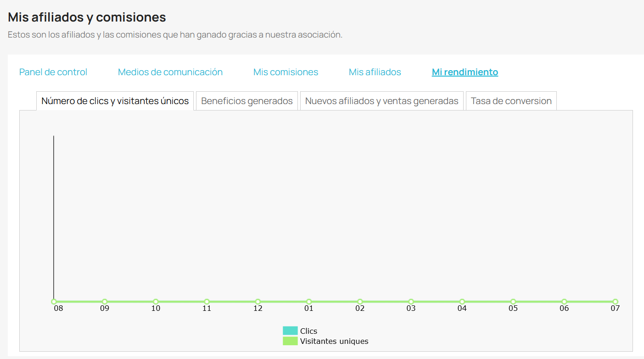644x359 pixels.
Task: Click the Visitantes uniques green legend swatch
Action: [290, 341]
